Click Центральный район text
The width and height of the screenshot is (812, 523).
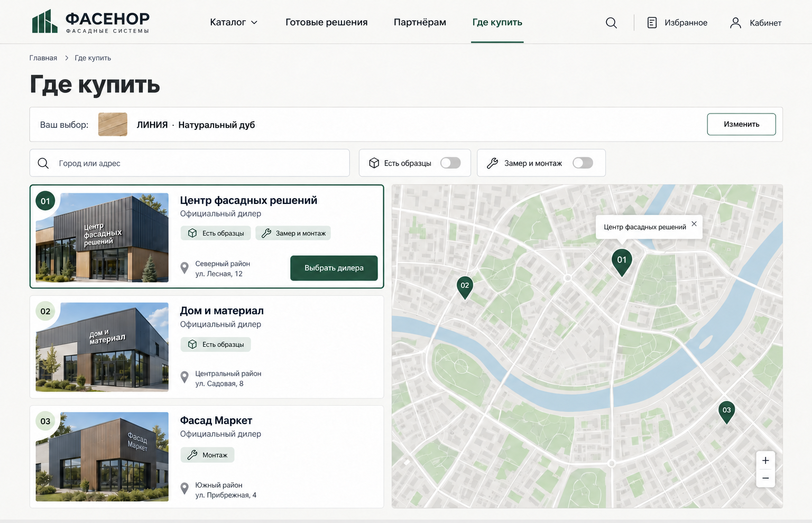coord(228,373)
